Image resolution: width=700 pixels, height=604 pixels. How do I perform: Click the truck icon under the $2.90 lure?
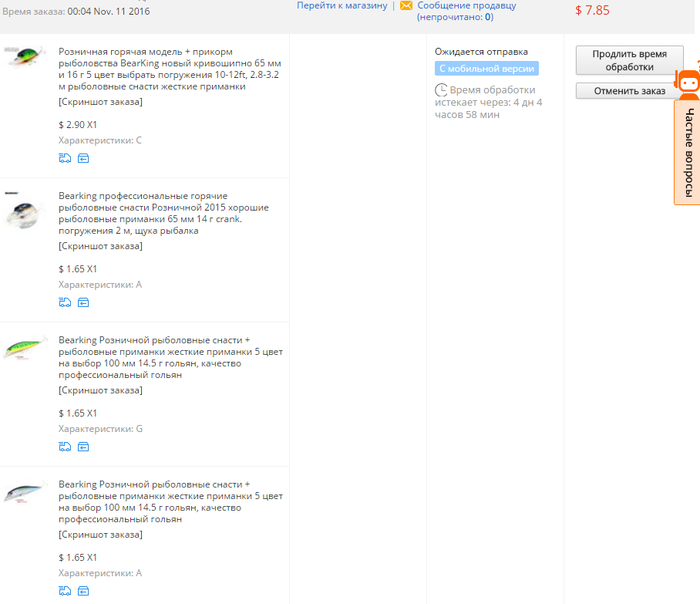coord(65,158)
